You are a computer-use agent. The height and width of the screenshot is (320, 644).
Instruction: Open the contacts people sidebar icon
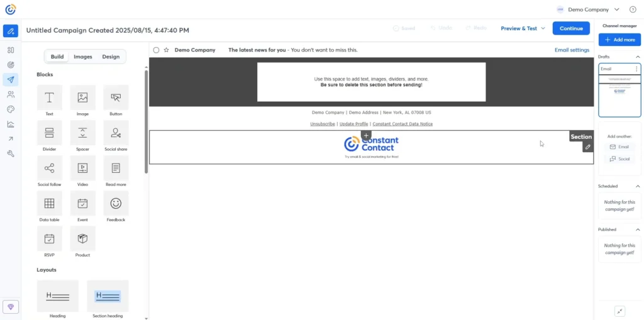[11, 94]
